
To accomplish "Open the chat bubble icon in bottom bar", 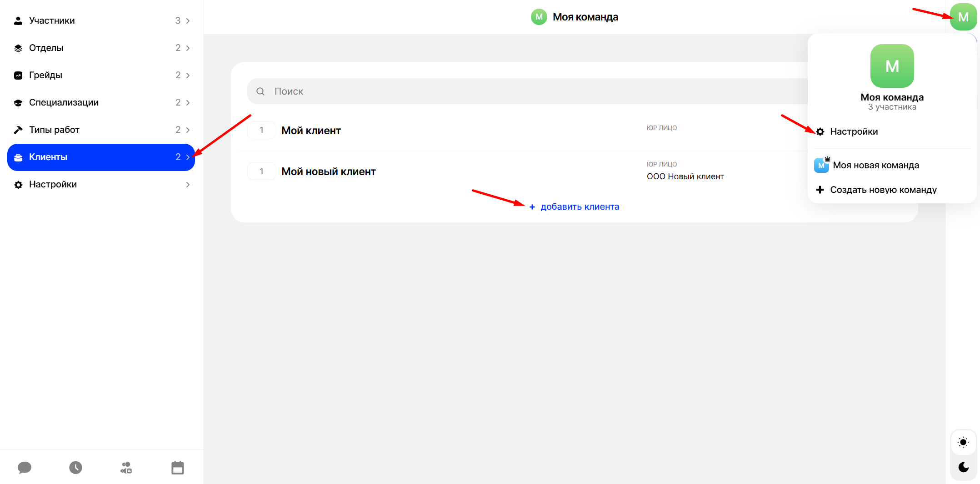I will click(25, 467).
